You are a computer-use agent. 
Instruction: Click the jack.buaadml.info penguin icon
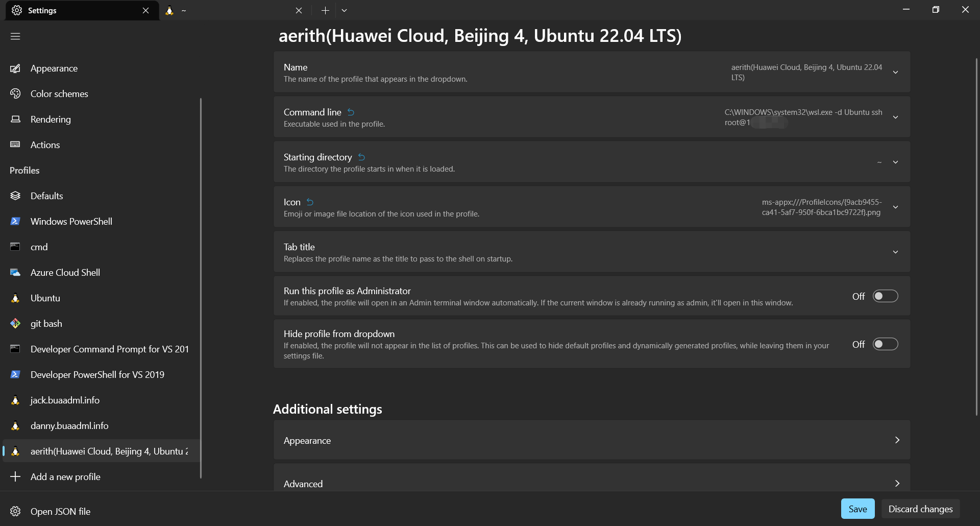pos(15,400)
